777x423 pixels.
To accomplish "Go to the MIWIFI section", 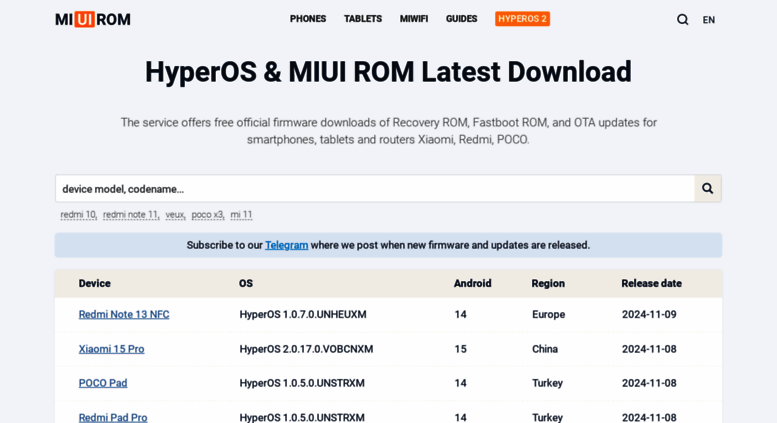I will point(414,19).
